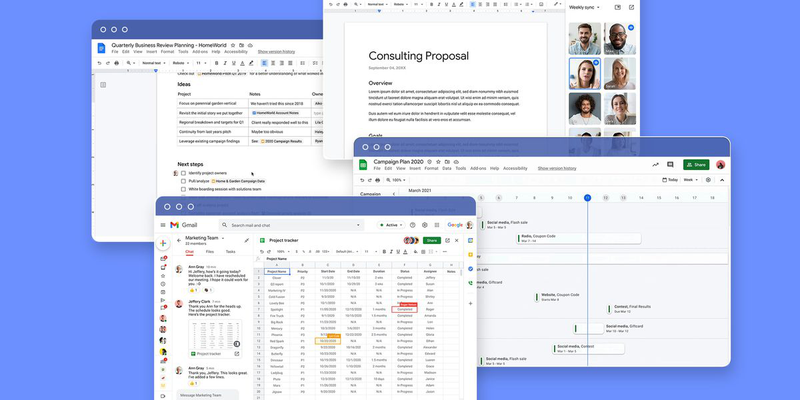Click the Google Sheets icon beside Campaign Plan 2020
Image resolution: width=800 pixels, height=400 pixels.
[x=364, y=164]
